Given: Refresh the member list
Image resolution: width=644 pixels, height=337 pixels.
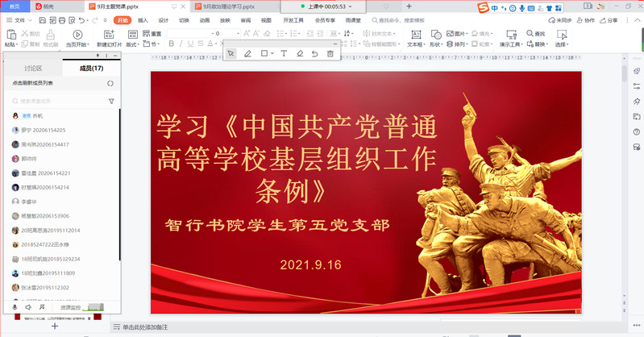Looking at the screenshot, I should point(110,83).
